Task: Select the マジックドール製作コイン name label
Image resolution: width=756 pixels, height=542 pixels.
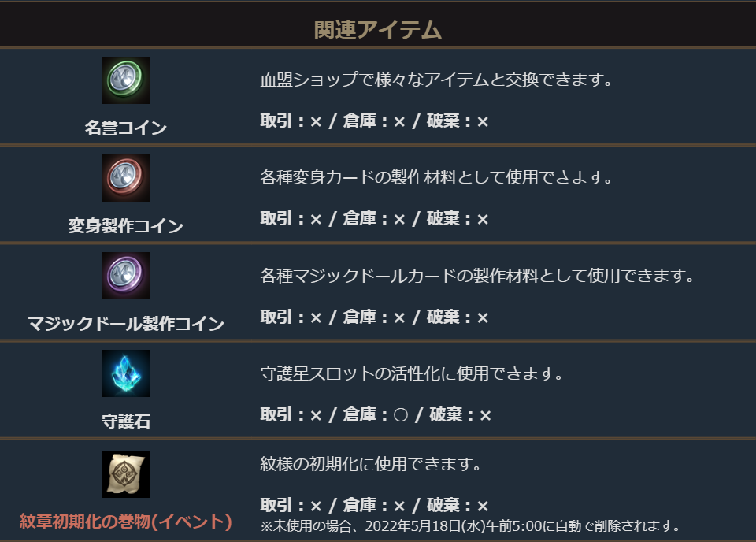Action: point(126,324)
